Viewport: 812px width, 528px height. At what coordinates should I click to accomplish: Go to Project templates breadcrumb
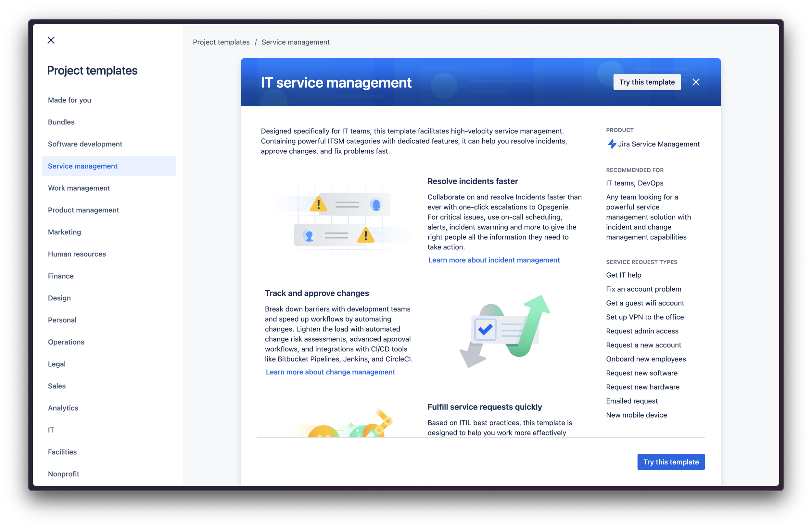pos(221,42)
